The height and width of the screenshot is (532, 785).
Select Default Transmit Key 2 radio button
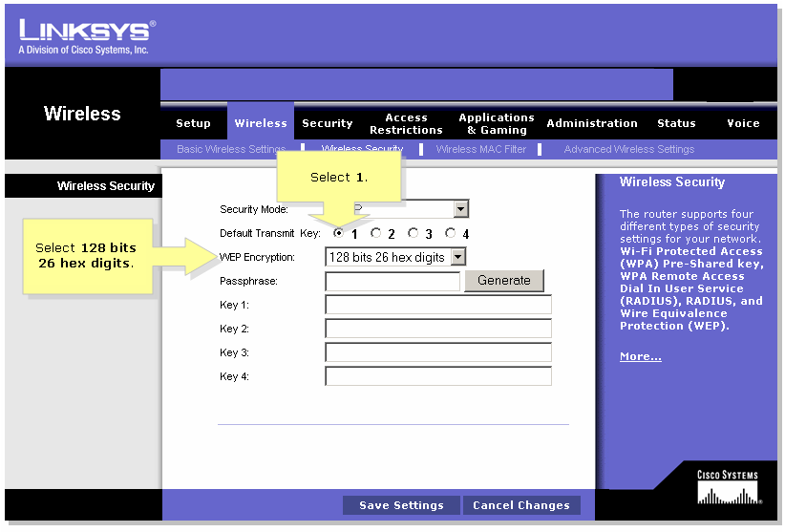[x=375, y=233]
